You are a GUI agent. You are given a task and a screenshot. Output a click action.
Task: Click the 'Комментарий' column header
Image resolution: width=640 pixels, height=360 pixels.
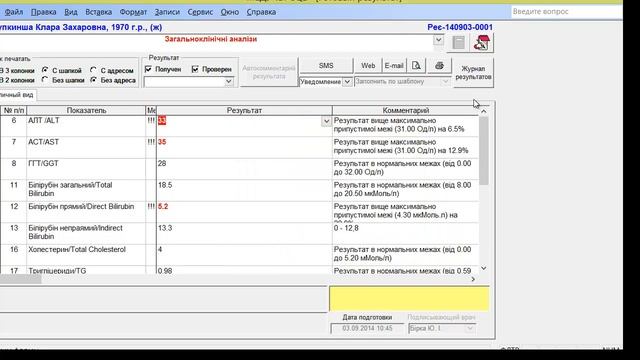406,110
